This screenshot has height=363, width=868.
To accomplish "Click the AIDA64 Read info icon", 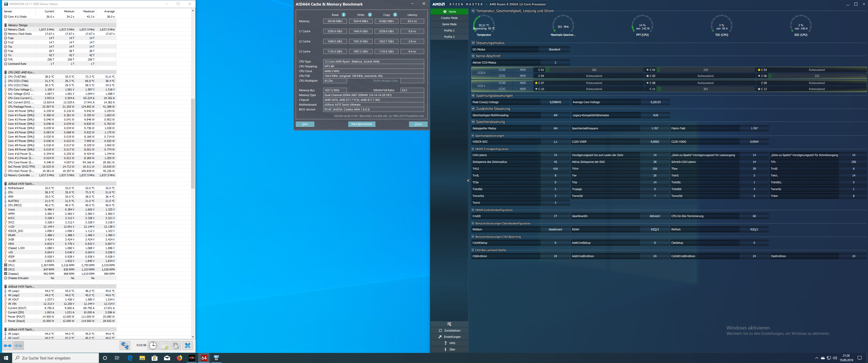I will (343, 15).
